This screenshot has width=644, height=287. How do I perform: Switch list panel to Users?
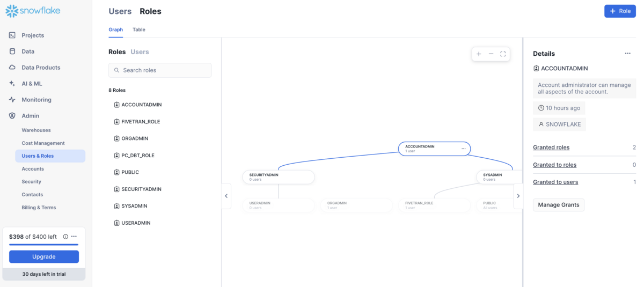pyautogui.click(x=140, y=52)
